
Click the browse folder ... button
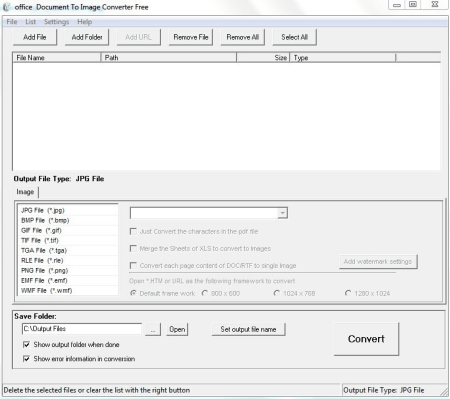[153, 329]
